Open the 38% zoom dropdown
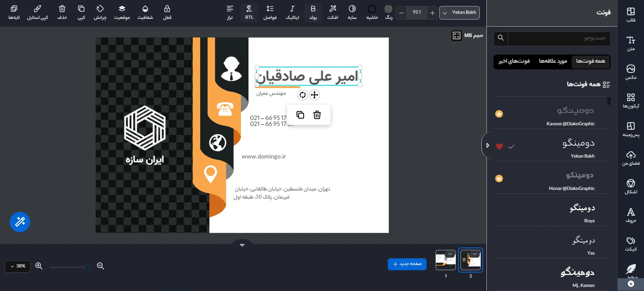Viewport: 644px width, 291px height. [18, 266]
